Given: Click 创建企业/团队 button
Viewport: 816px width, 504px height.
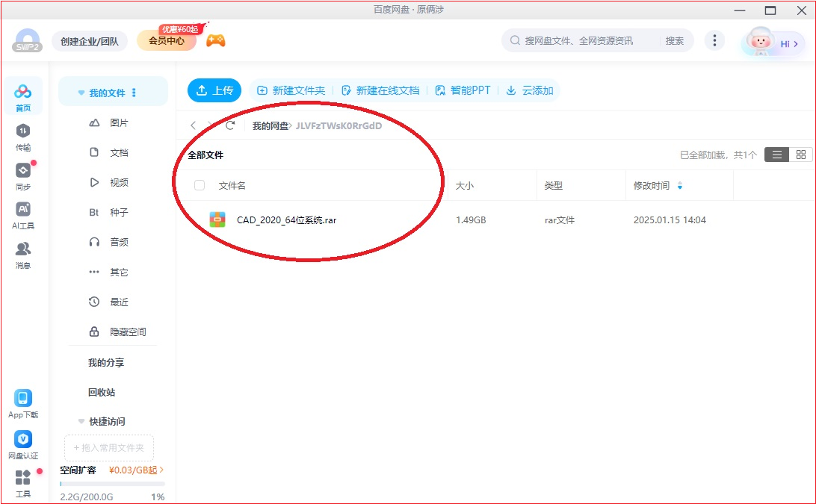Looking at the screenshot, I should pos(90,41).
